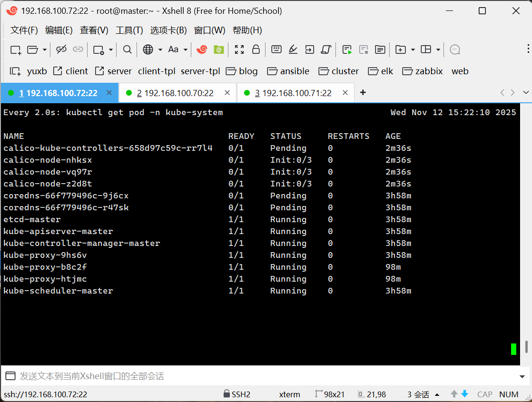Open the blog folder
Viewport: 532px width, 402px height.
pyautogui.click(x=242, y=71)
